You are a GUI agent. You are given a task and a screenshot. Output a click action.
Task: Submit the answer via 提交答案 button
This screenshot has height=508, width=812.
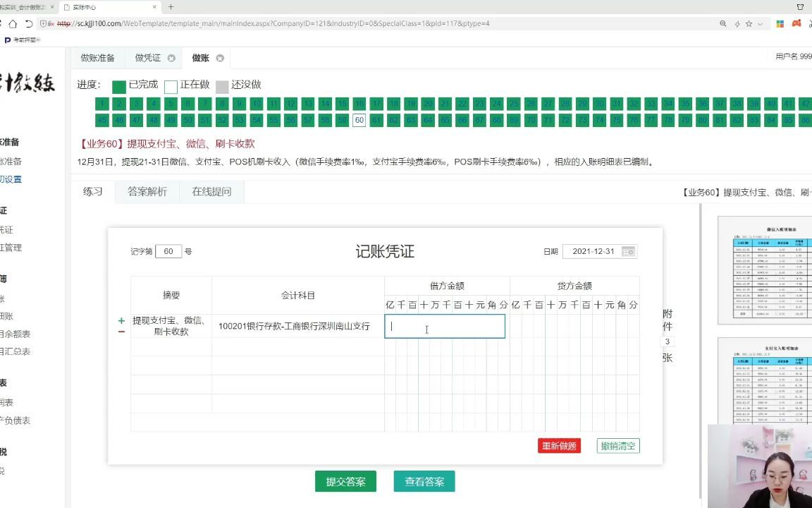(x=345, y=481)
